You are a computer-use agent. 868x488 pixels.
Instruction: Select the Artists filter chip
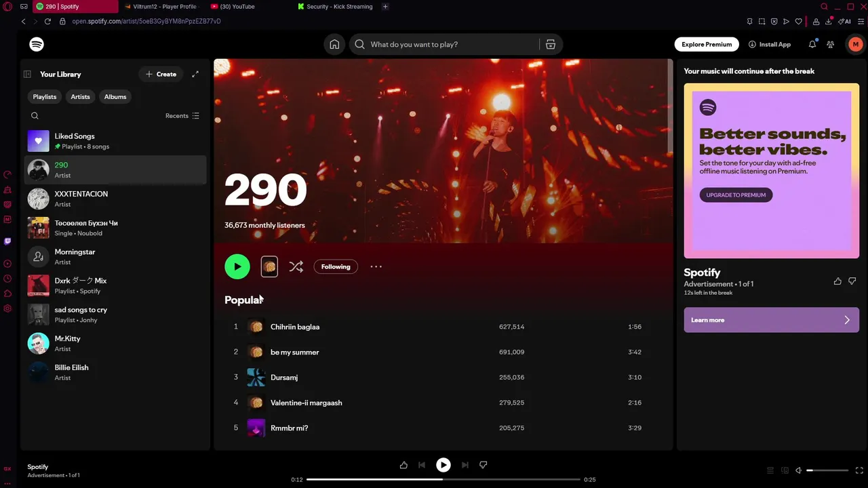pos(80,97)
